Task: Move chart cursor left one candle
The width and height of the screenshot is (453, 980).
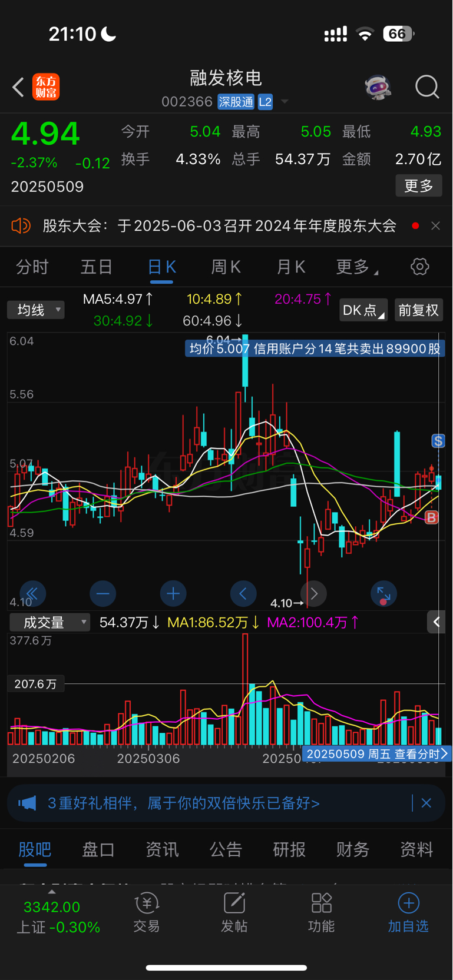Action: (243, 594)
